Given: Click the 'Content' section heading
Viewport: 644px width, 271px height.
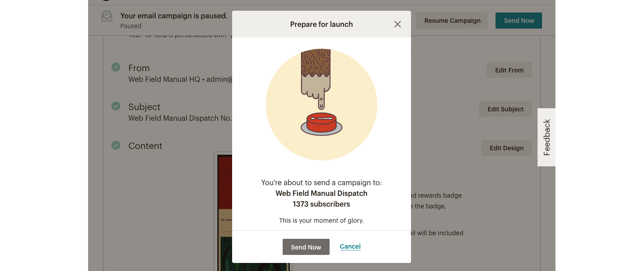Looking at the screenshot, I should pyautogui.click(x=145, y=146).
